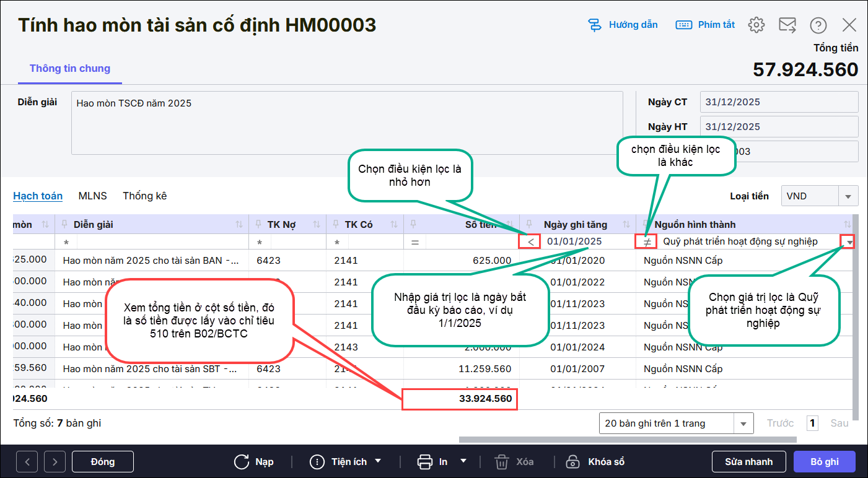Open the settings gear icon
This screenshot has width=868, height=478.
pyautogui.click(x=756, y=25)
